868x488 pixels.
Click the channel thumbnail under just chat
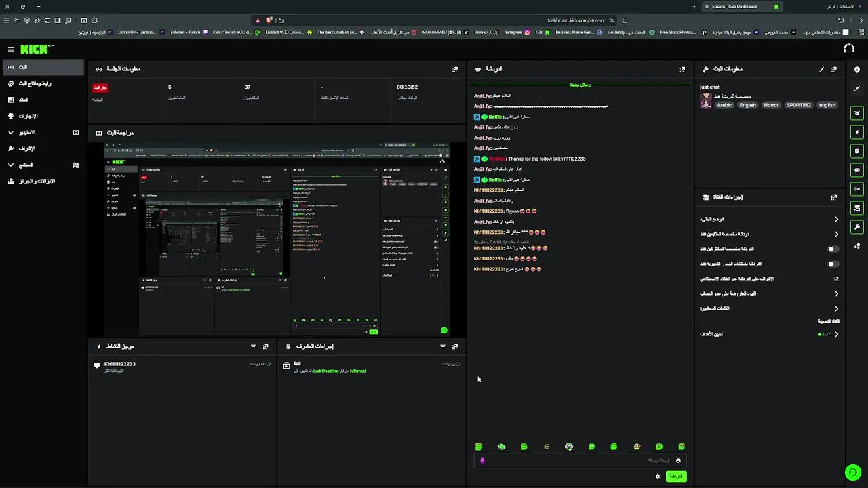coord(705,100)
